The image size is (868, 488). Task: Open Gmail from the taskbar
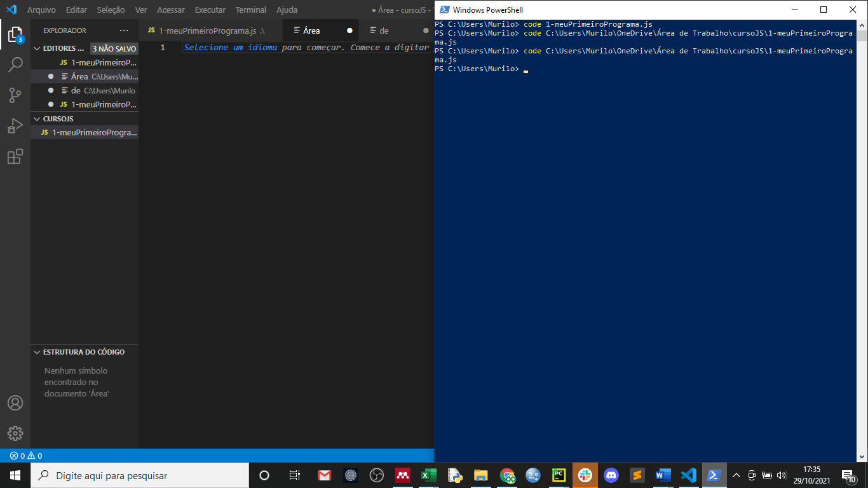coord(324,475)
